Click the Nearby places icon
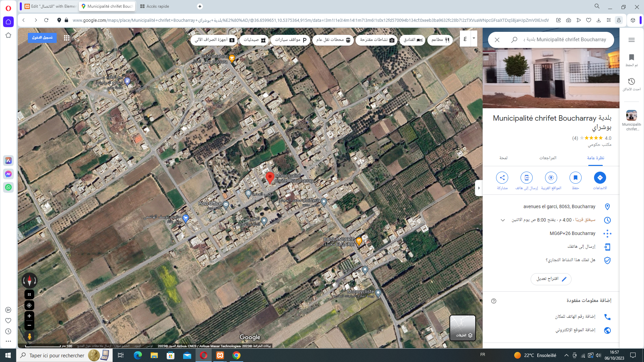Image resolution: width=644 pixels, height=362 pixels. point(551,178)
